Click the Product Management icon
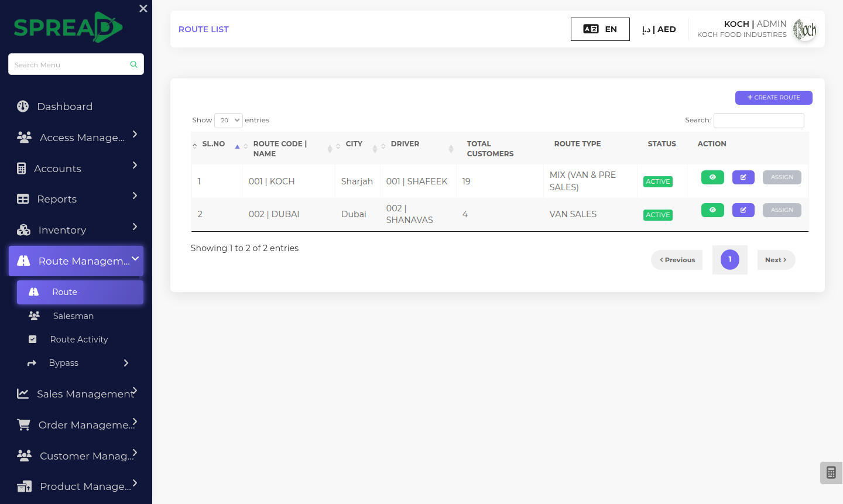Image resolution: width=843 pixels, height=504 pixels. [x=24, y=486]
